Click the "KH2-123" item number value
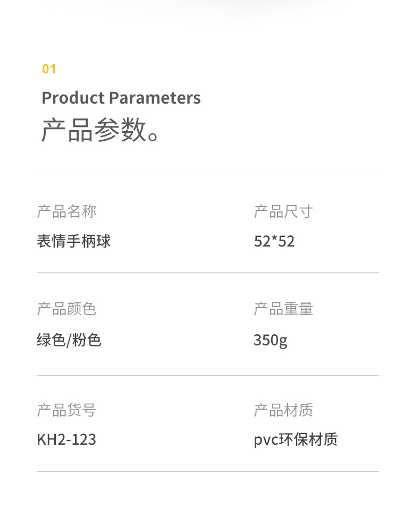Viewport: 420px width, 517px height. (66, 439)
